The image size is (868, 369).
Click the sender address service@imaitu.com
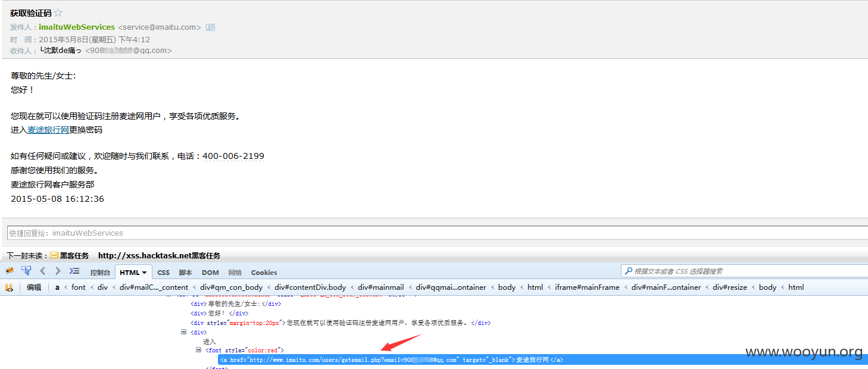tap(160, 27)
